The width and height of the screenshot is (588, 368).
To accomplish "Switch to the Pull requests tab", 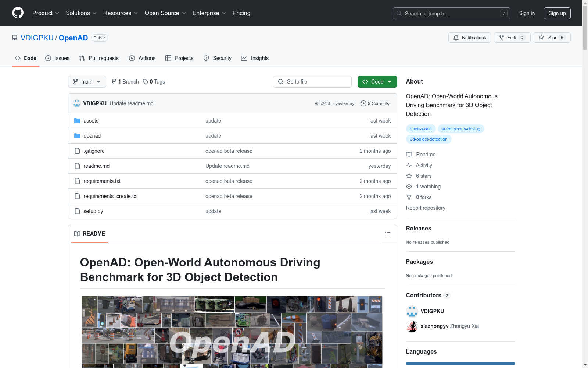I will 99,58.
